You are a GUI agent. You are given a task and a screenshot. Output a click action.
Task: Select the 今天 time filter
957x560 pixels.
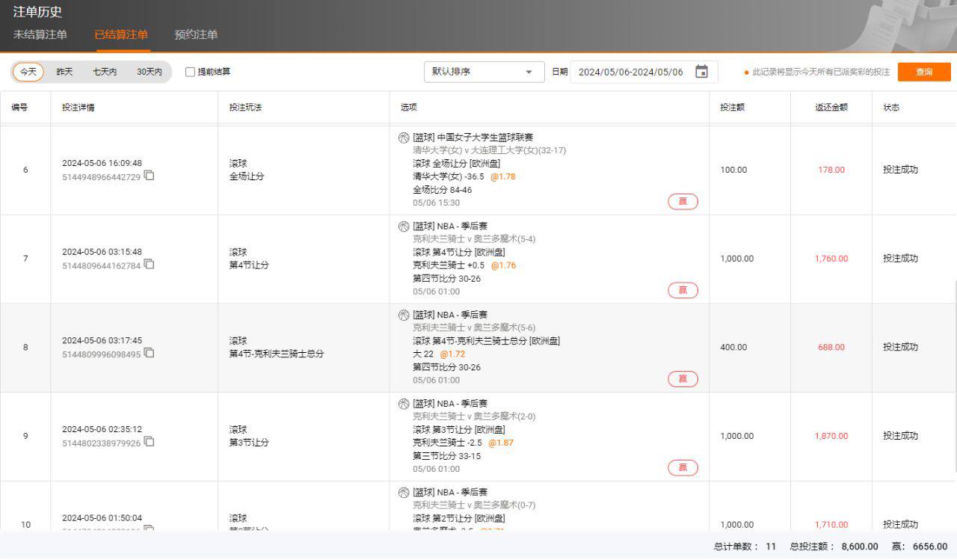pyautogui.click(x=28, y=72)
